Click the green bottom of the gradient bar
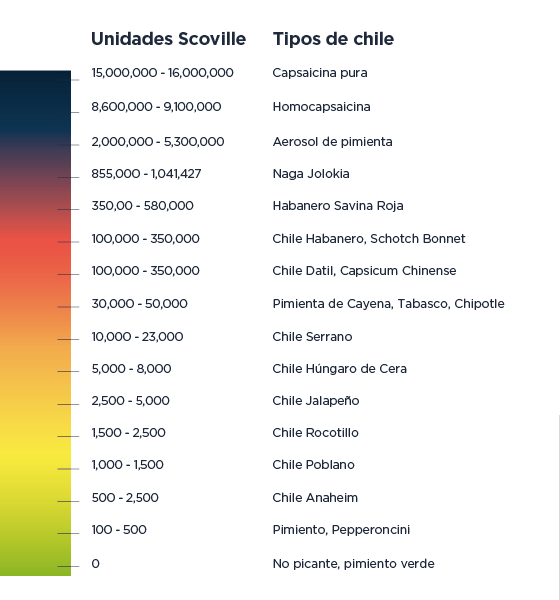 point(35,561)
